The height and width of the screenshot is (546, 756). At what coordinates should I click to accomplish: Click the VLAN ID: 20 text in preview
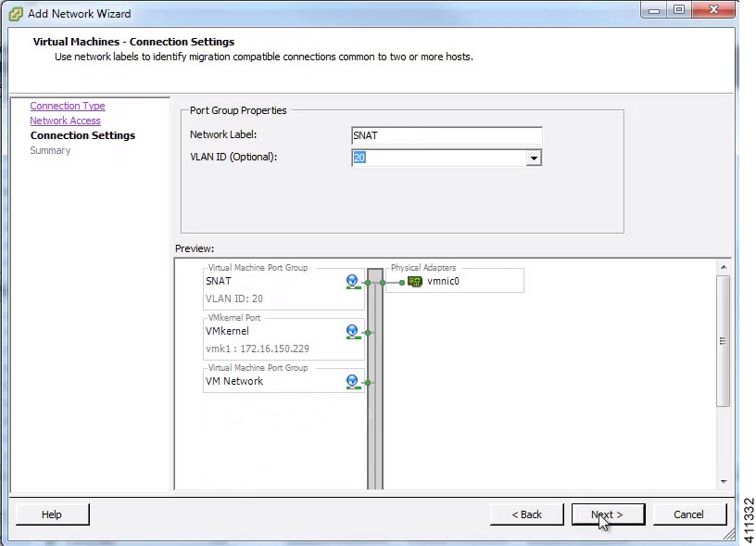click(234, 298)
